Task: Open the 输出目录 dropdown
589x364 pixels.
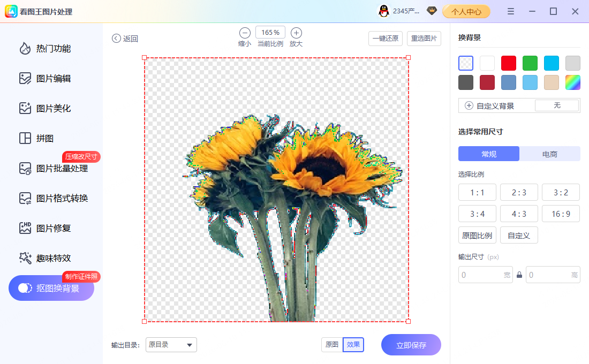Action: (171, 345)
